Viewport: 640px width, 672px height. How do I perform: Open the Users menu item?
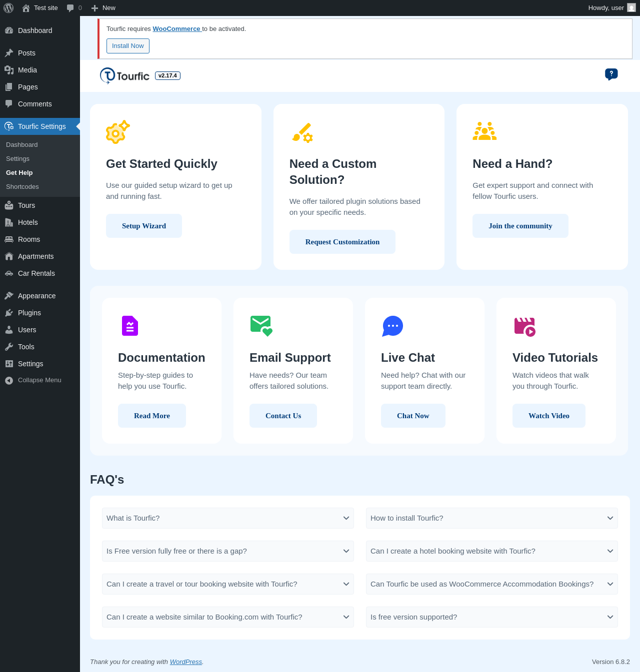pos(40,330)
